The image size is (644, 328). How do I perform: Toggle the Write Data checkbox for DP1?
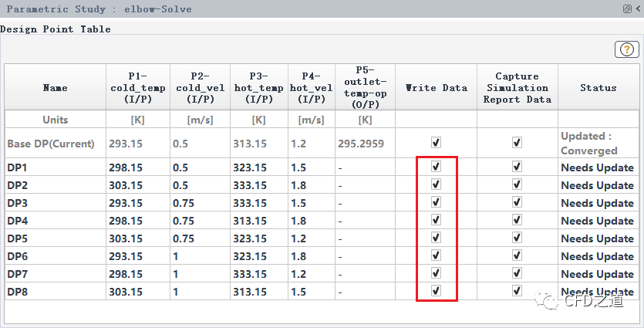(436, 167)
